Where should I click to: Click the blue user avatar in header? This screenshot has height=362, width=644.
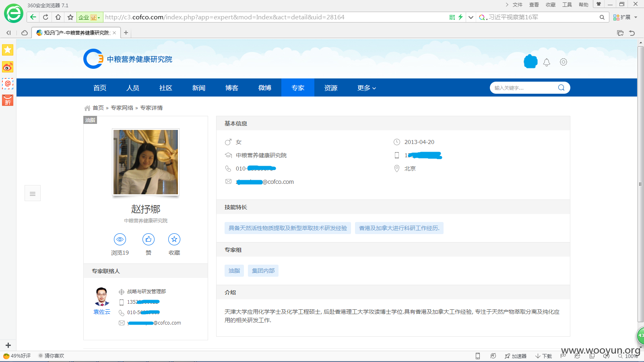tap(530, 61)
